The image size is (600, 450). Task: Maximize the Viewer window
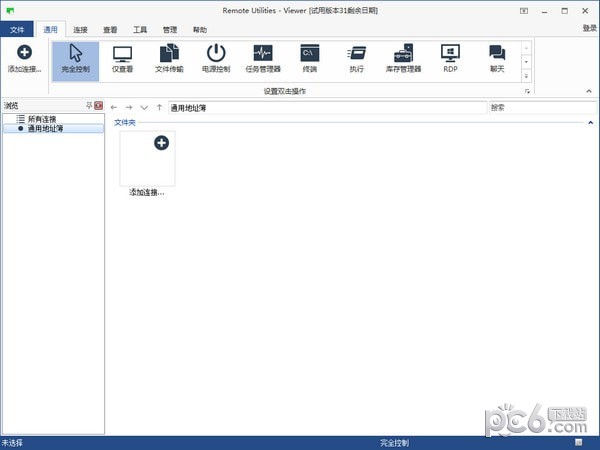(x=565, y=11)
